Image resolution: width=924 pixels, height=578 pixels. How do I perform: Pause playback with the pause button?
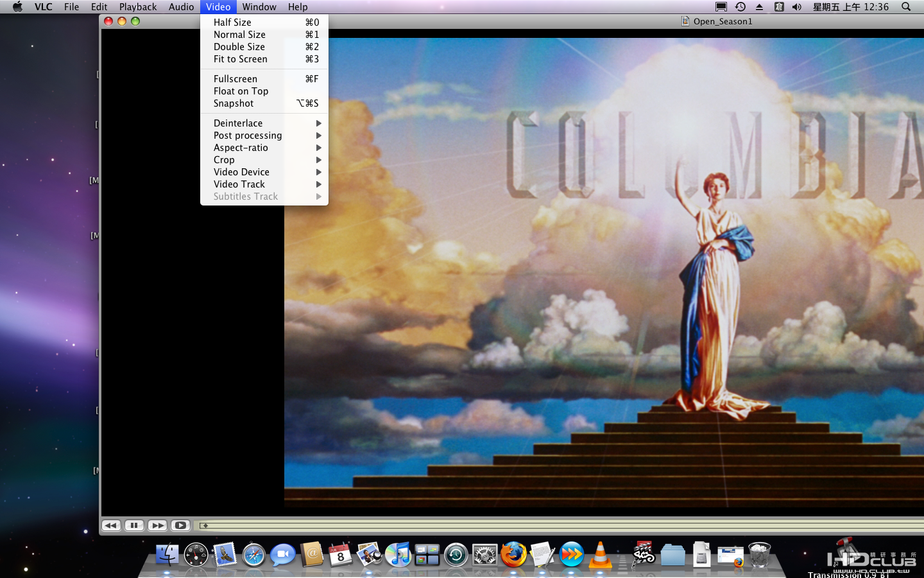click(x=134, y=525)
